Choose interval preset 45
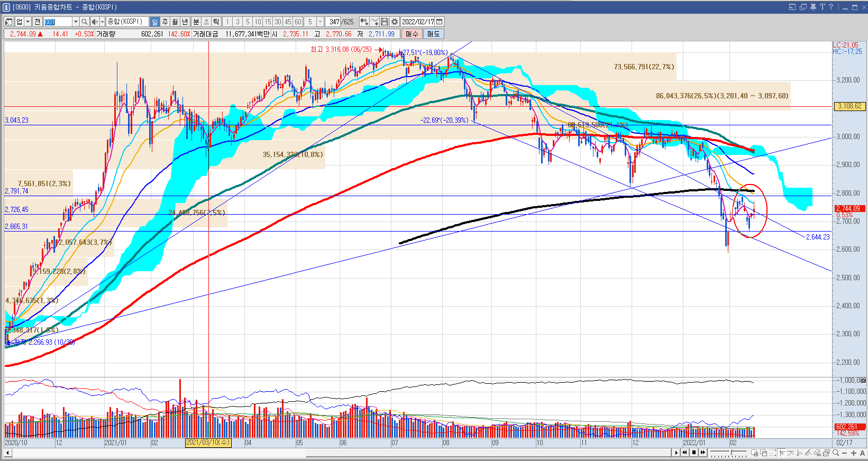This screenshot has width=868, height=461. coord(288,22)
